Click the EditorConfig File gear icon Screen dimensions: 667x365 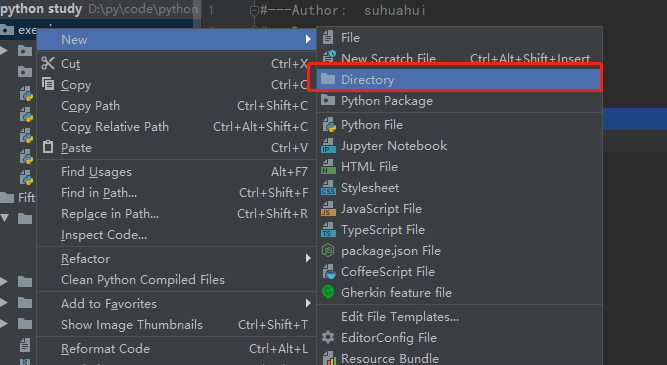click(328, 337)
